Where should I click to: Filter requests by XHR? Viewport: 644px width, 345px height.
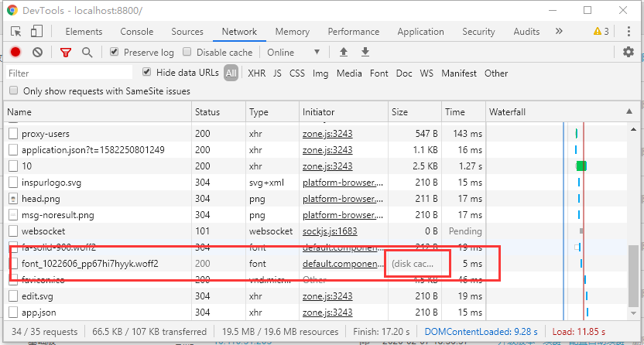point(257,73)
